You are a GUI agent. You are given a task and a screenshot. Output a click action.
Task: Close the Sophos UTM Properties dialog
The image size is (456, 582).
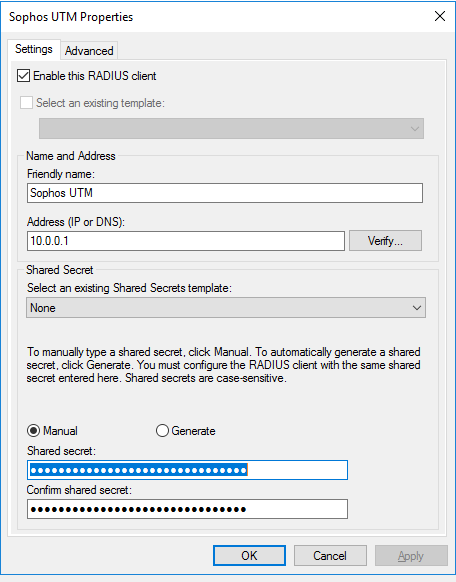(440, 16)
